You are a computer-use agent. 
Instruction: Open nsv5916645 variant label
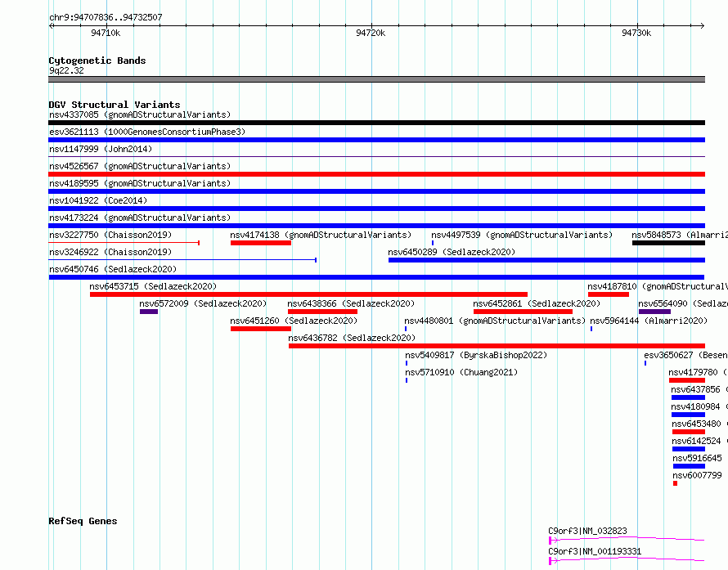[x=698, y=458]
